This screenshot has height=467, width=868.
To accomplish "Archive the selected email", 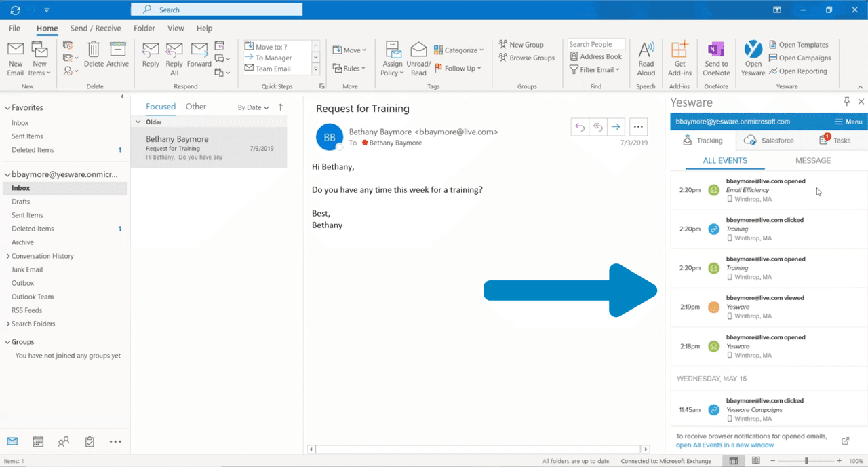I will click(118, 54).
